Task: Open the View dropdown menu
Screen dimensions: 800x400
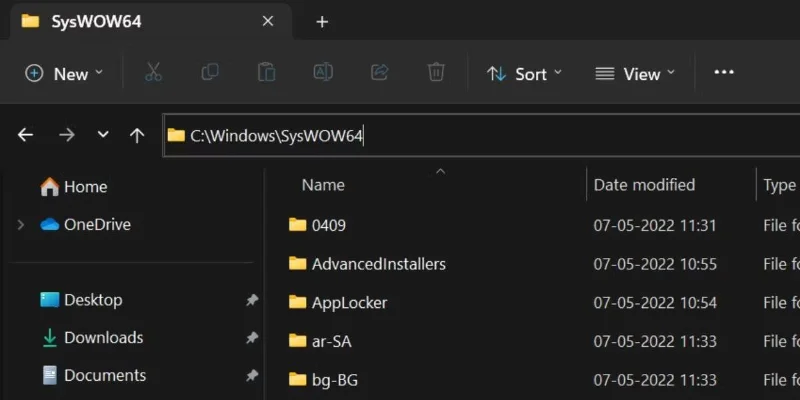Action: click(x=635, y=74)
